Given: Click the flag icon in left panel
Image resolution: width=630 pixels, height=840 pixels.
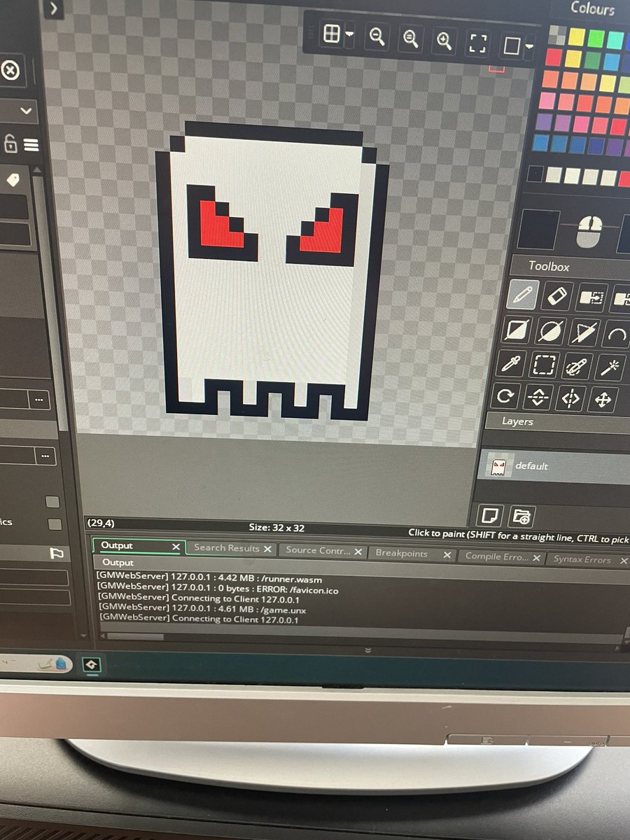Looking at the screenshot, I should pyautogui.click(x=57, y=554).
